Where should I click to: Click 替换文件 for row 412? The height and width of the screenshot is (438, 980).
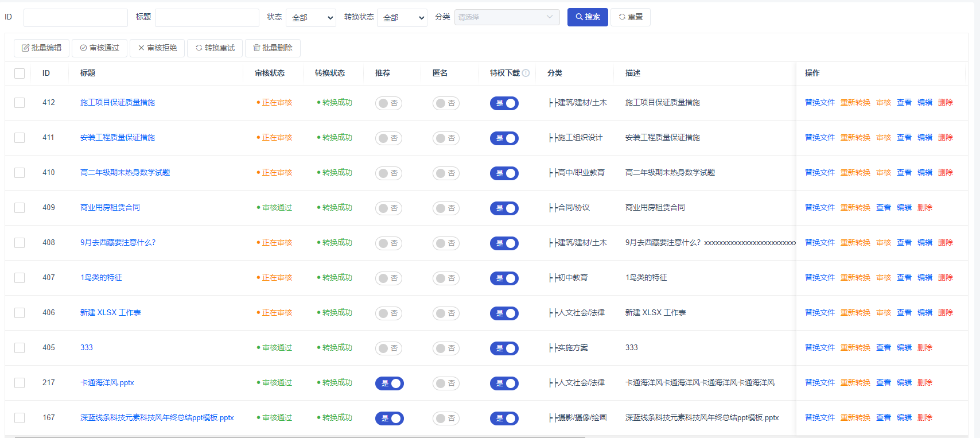820,102
